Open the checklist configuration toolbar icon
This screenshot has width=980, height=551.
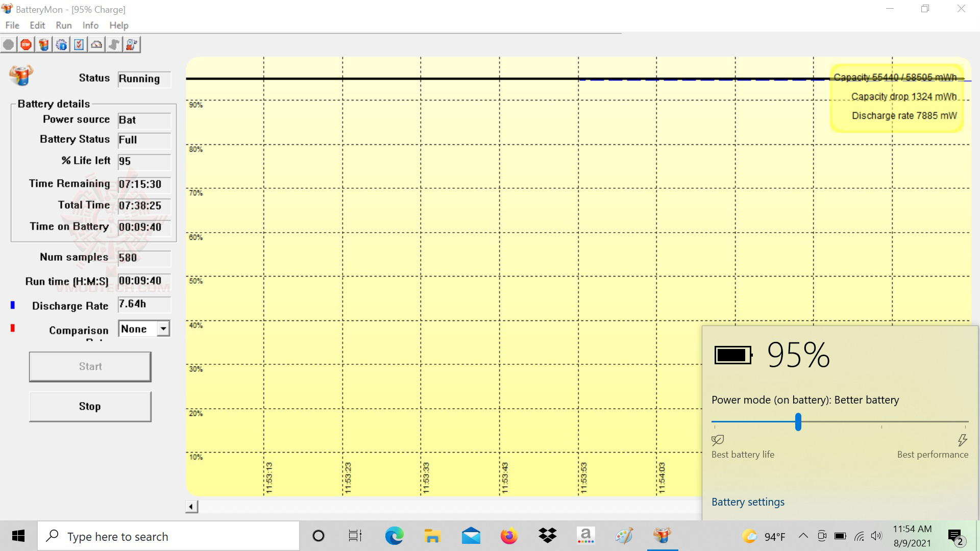79,45
